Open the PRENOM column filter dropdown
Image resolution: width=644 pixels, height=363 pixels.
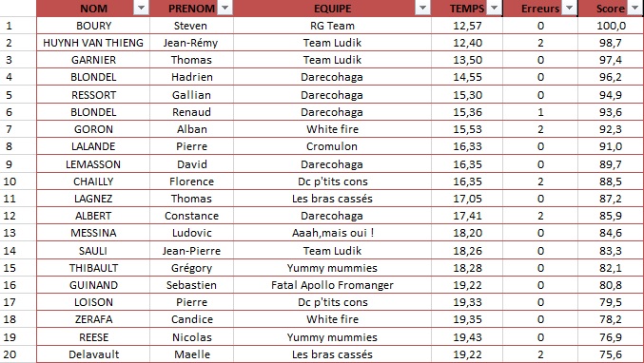pyautogui.click(x=225, y=9)
